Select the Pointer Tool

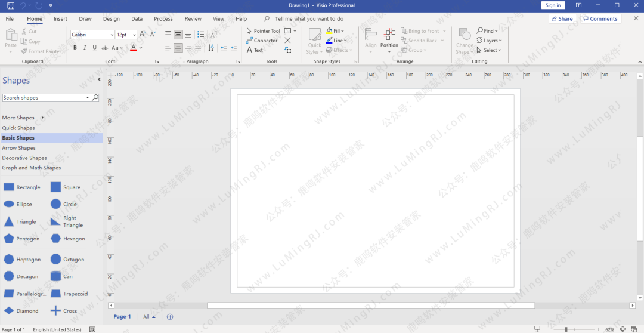(263, 31)
